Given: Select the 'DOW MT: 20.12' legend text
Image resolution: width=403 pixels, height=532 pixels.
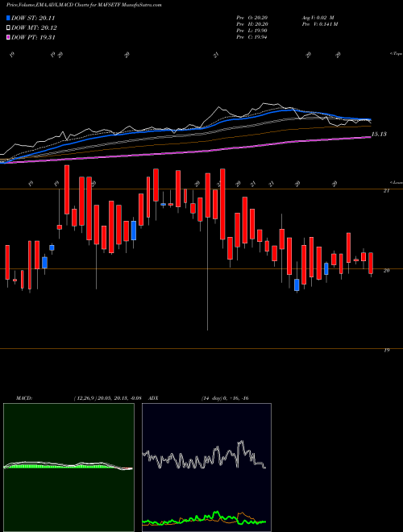Looking at the screenshot, I should (x=34, y=28).
